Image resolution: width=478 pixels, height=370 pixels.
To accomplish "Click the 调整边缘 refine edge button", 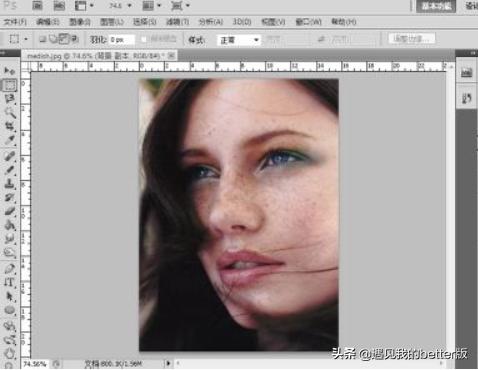I will click(x=412, y=39).
